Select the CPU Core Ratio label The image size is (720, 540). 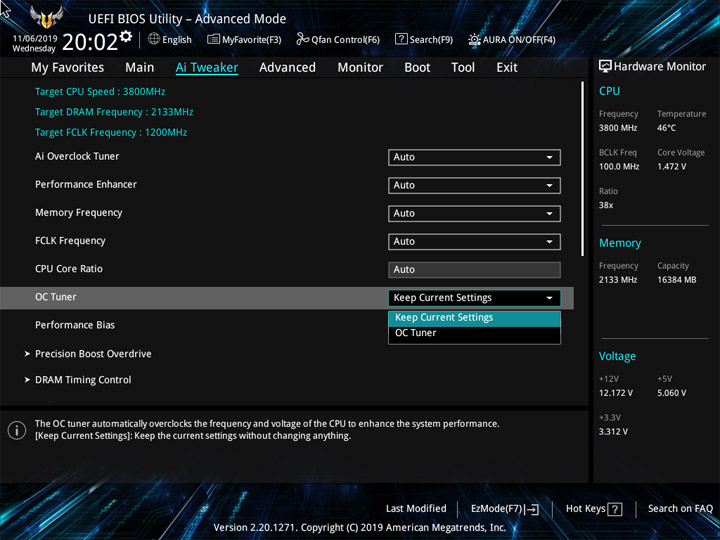tap(68, 269)
